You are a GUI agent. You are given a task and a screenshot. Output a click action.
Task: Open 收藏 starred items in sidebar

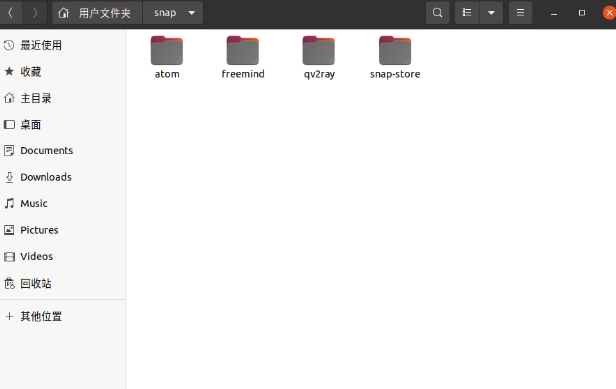point(63,72)
